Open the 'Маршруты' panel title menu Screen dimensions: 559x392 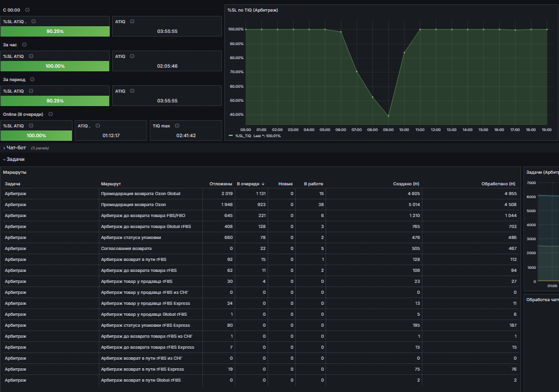15,173
